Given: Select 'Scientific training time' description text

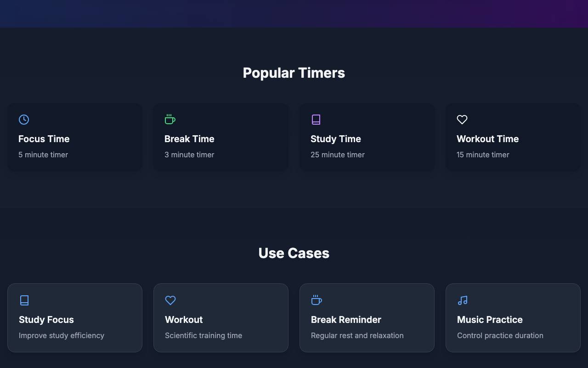Looking at the screenshot, I should click(x=204, y=335).
